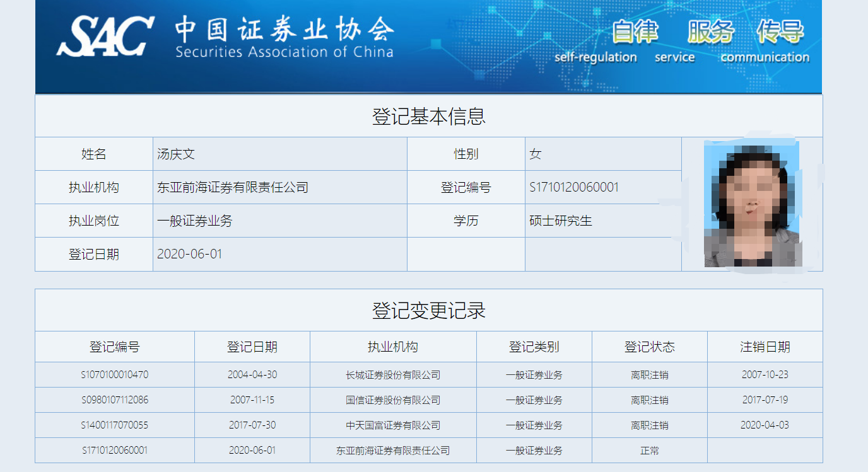Screen dimensions: 868x472
Task: Select record number S1070100010470
Action: coord(115,375)
